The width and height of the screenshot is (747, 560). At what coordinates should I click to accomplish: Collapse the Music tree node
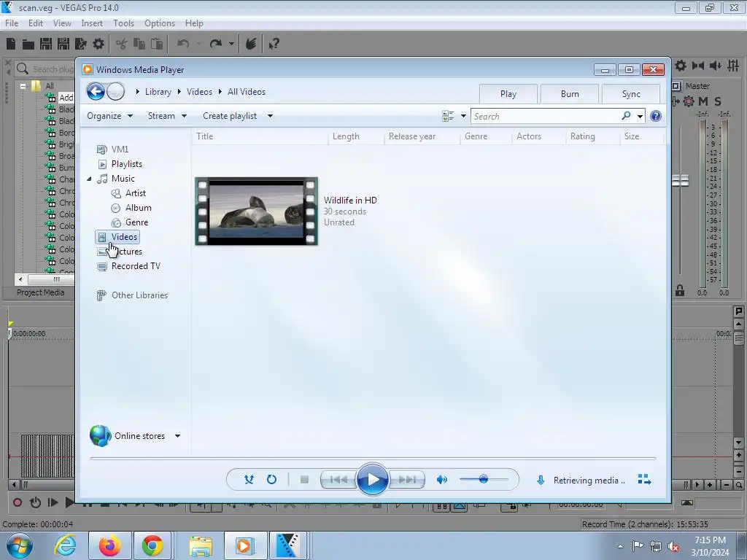tap(89, 179)
